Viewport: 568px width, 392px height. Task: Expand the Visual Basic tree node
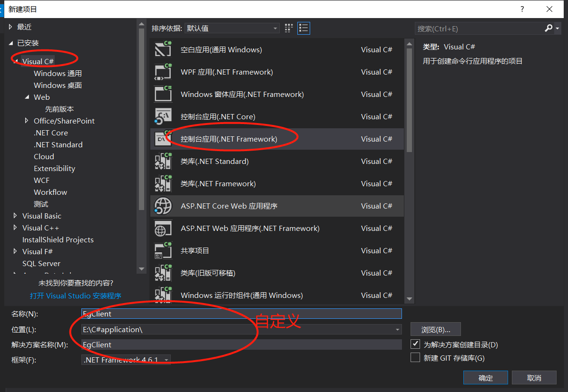coord(15,216)
